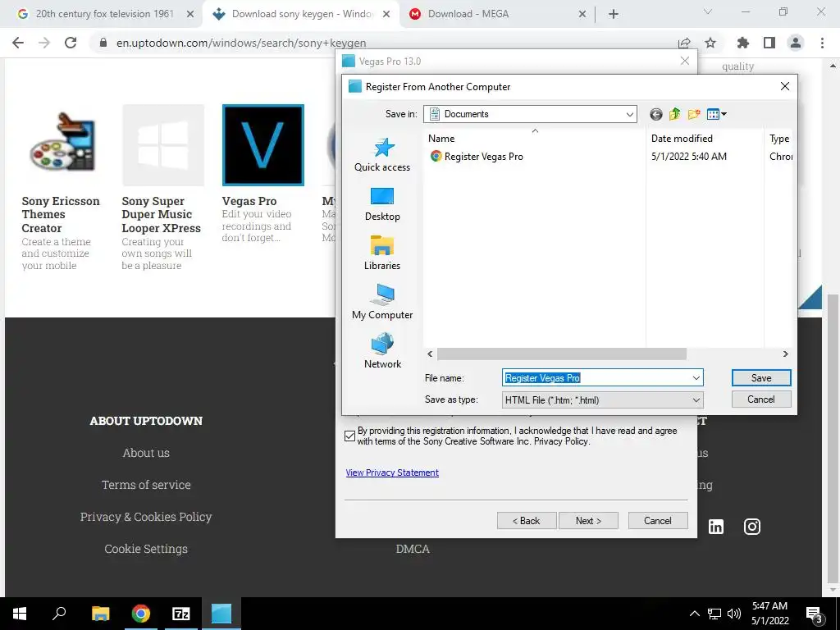
Task: Select Quick access in places bar
Action: coord(382,155)
